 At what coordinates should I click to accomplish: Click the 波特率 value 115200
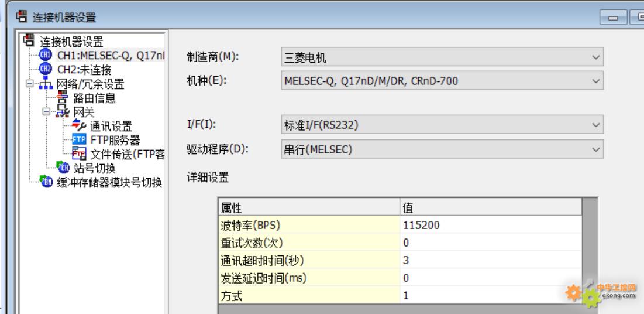tap(491, 225)
